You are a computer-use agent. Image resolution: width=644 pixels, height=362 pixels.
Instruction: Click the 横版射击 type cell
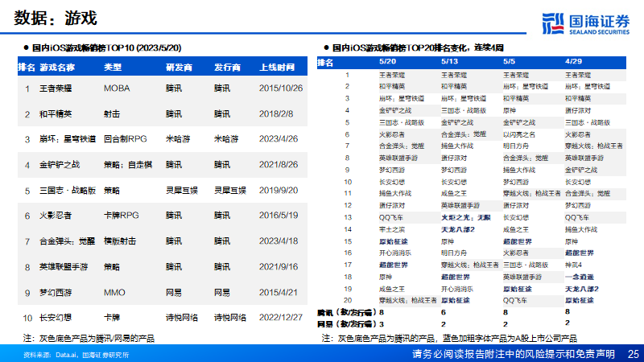point(120,241)
